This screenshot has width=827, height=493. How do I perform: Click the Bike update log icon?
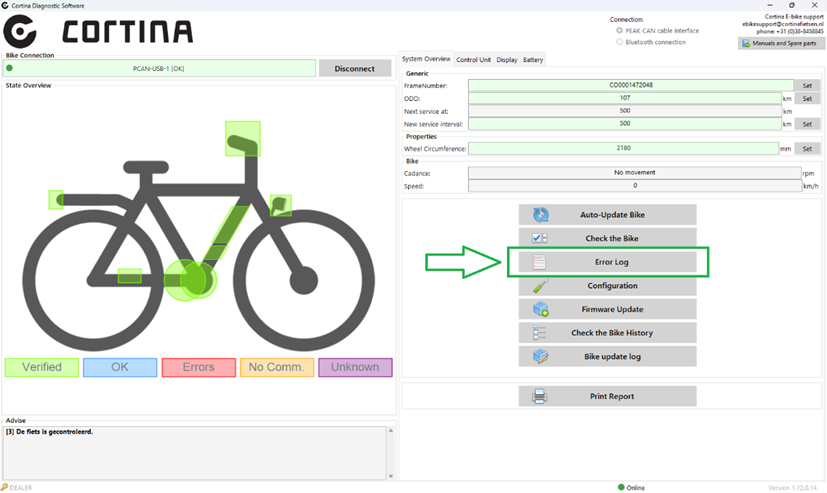[x=541, y=356]
